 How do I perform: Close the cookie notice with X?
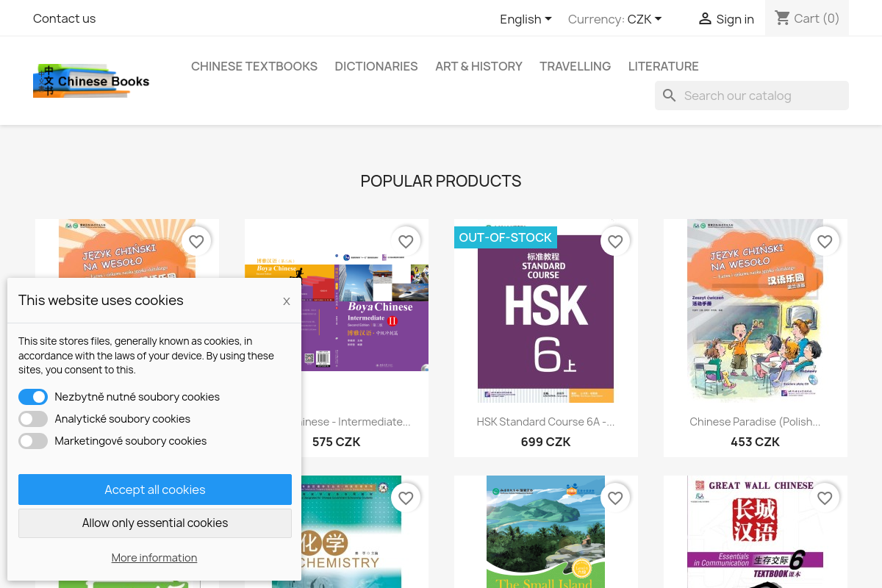287,301
